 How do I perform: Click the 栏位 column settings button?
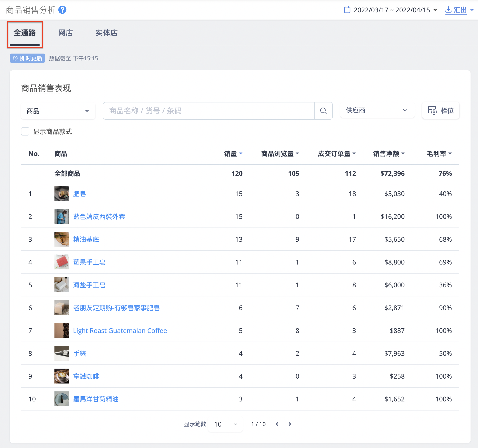click(441, 110)
